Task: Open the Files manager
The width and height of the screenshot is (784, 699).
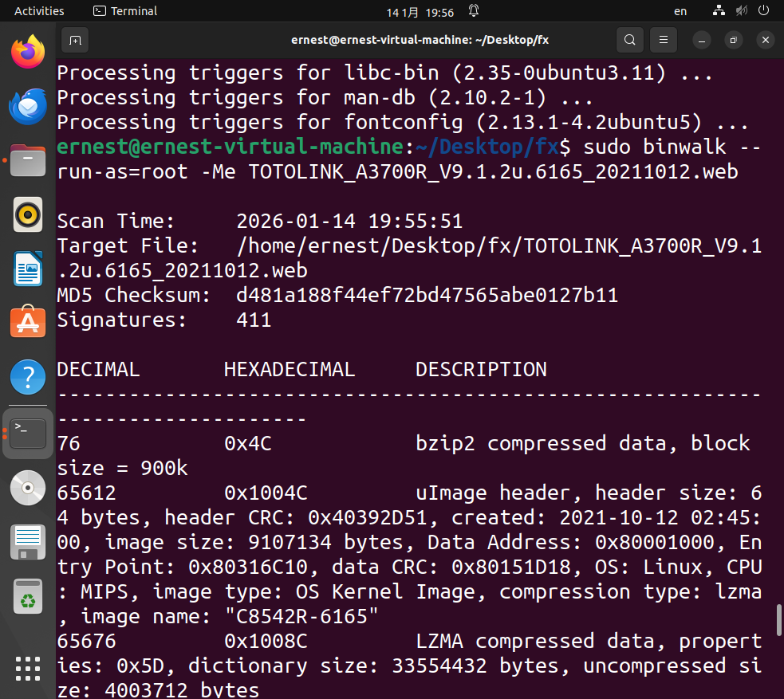Action: [28, 160]
